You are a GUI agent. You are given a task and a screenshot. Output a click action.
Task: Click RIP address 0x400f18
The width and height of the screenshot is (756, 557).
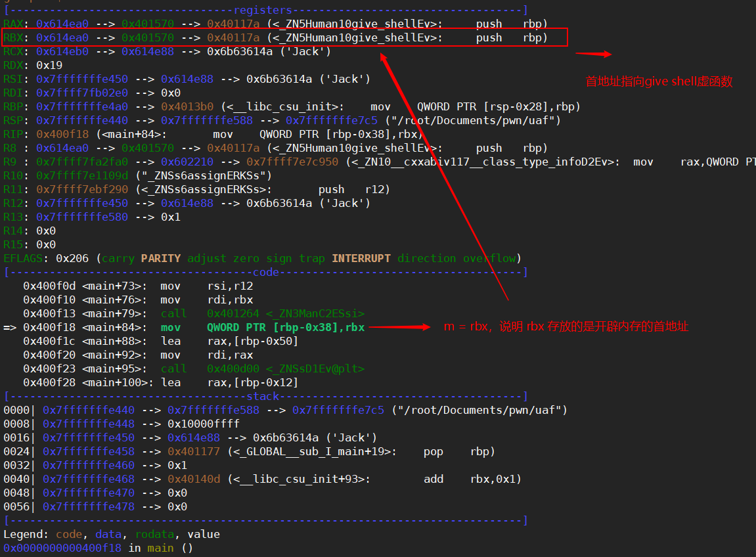pyautogui.click(x=62, y=135)
